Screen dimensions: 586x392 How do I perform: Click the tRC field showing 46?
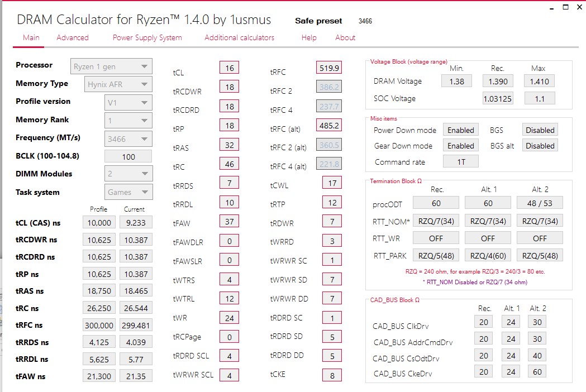click(229, 164)
